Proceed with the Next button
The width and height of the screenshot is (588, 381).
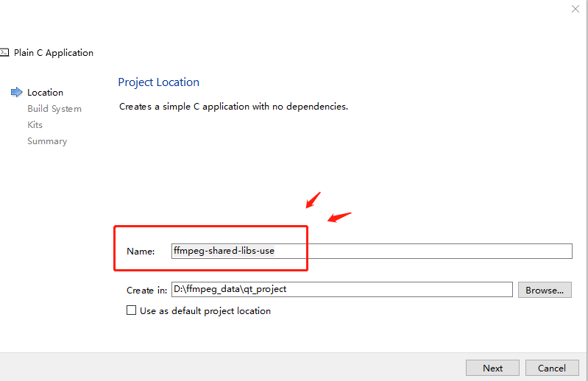click(x=492, y=368)
